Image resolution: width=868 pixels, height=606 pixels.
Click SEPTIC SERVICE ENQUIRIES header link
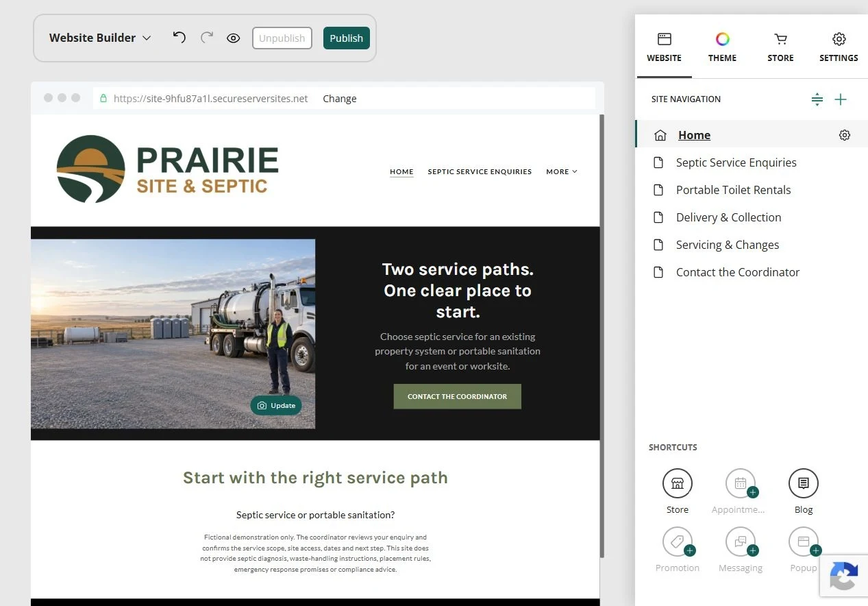click(x=480, y=171)
